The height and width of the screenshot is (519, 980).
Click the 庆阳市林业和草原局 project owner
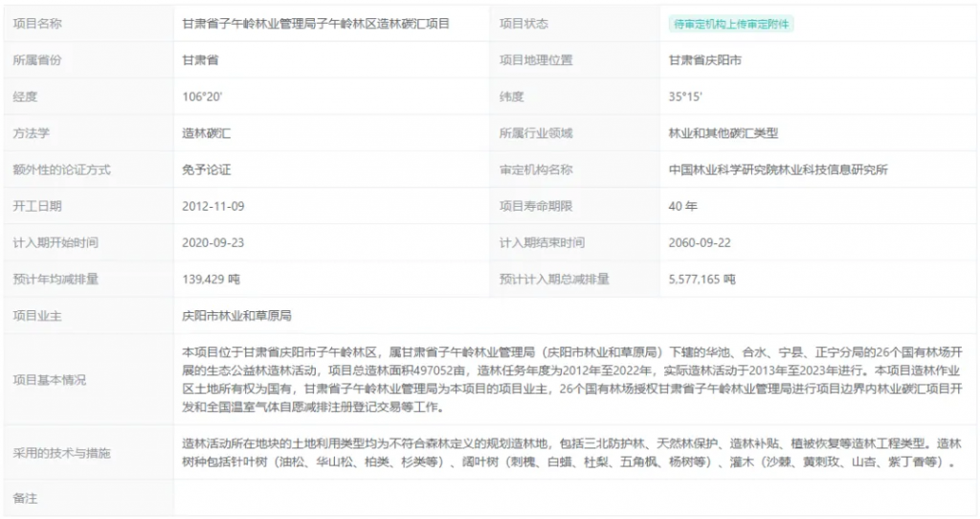point(236,315)
